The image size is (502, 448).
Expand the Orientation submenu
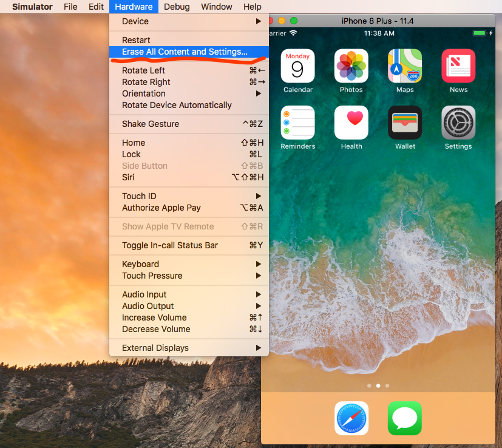tap(189, 93)
